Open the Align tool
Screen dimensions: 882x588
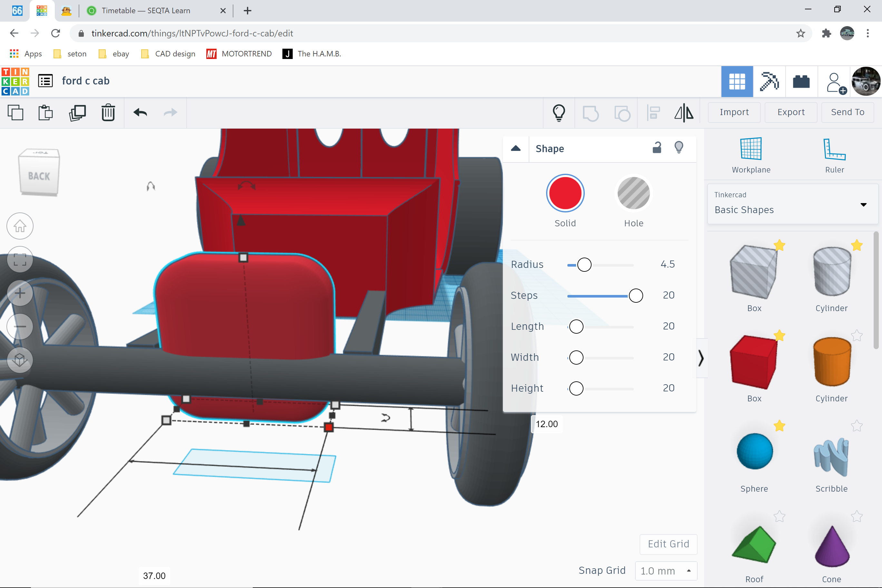click(653, 113)
